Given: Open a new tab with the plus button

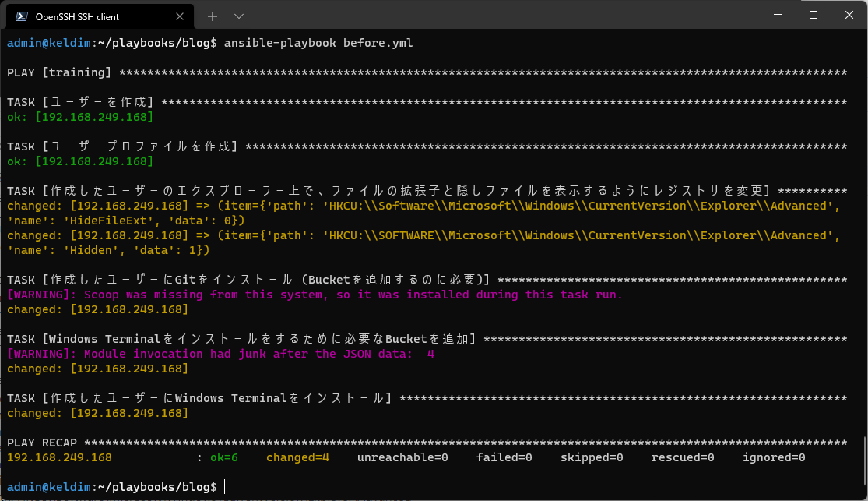Looking at the screenshot, I should (x=212, y=16).
